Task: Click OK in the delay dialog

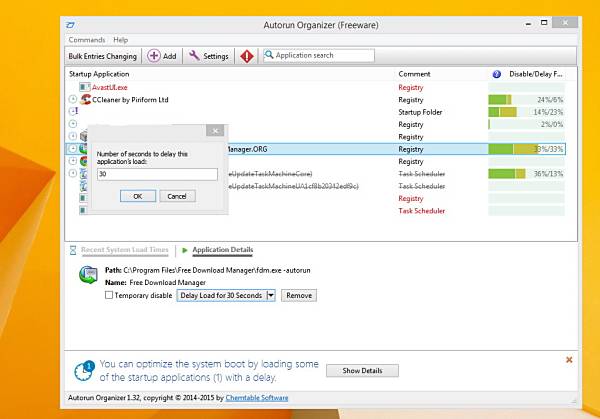Action: (x=138, y=196)
